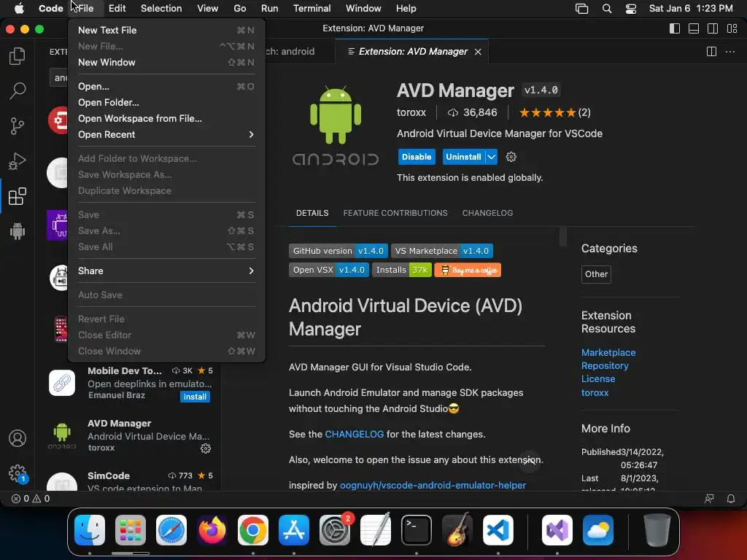Click the Buy me a coffee badge
This screenshot has height=560, width=747.
tap(468, 270)
